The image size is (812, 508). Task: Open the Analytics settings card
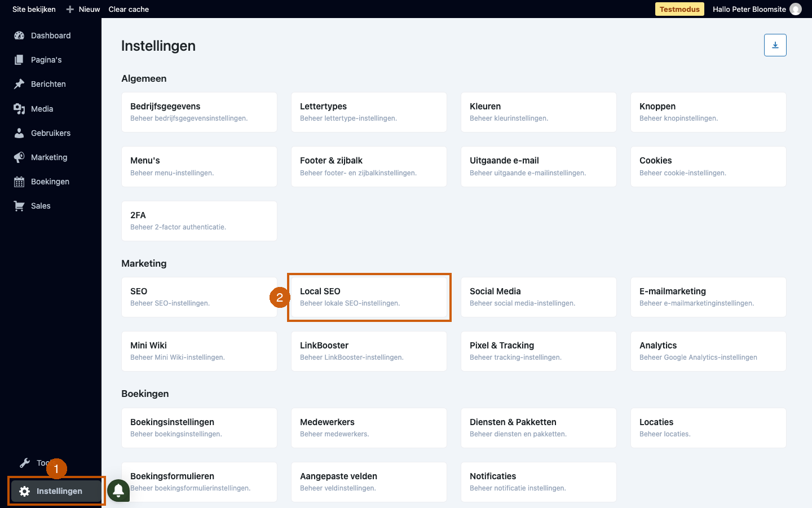(708, 351)
